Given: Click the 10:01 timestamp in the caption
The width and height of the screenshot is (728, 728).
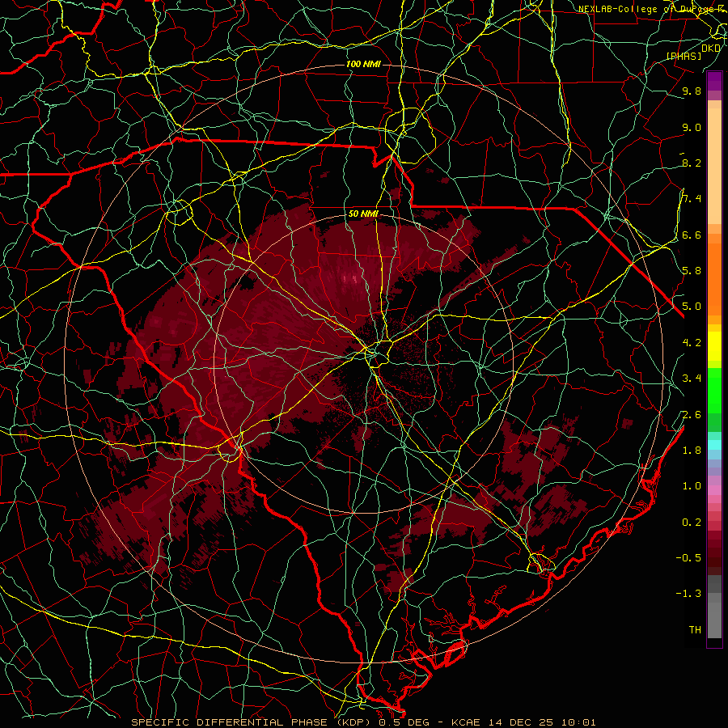Looking at the screenshot, I should (578, 722).
